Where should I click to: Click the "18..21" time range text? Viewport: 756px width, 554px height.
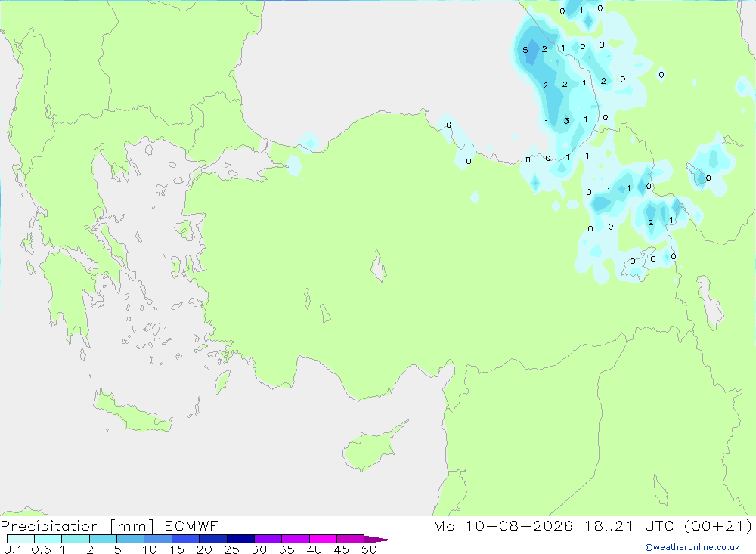tap(609, 525)
